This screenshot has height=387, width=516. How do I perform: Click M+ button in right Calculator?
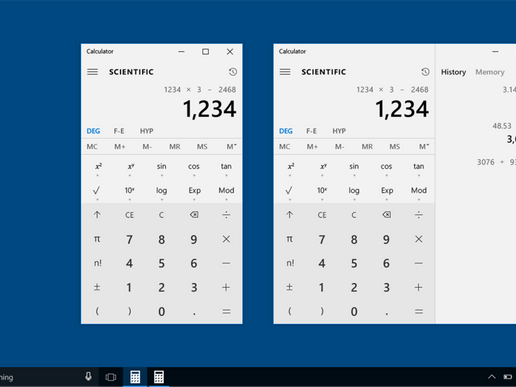click(312, 147)
